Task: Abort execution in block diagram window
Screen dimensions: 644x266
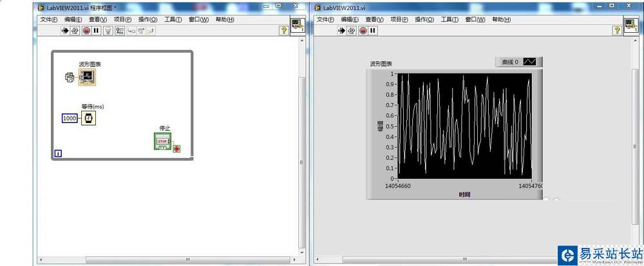Action: (86, 30)
